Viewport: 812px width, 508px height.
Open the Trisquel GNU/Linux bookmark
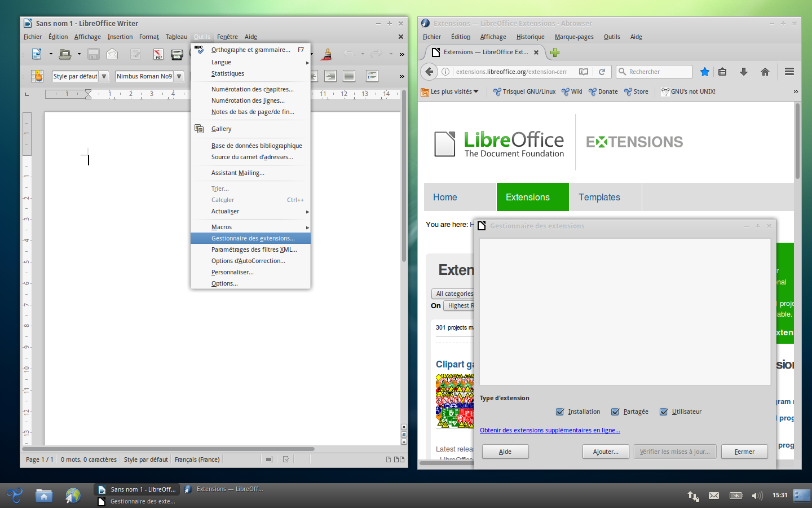click(524, 91)
